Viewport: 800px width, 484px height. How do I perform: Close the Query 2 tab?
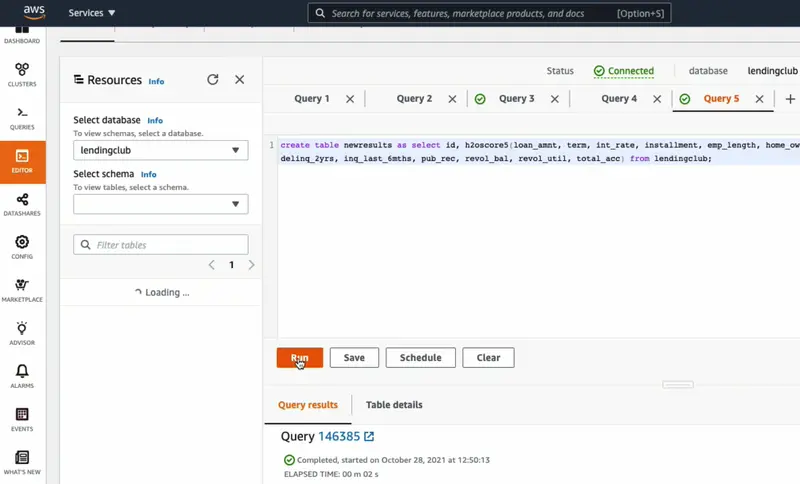453,99
